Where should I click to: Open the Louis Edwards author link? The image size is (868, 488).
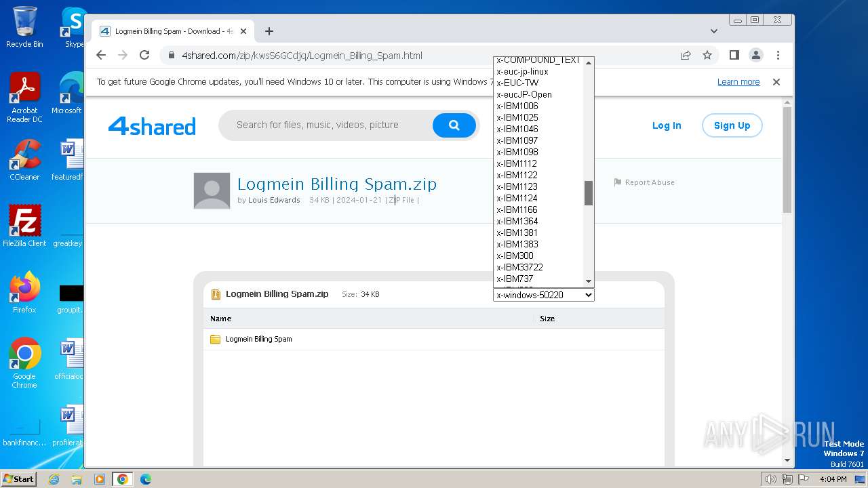pyautogui.click(x=274, y=200)
